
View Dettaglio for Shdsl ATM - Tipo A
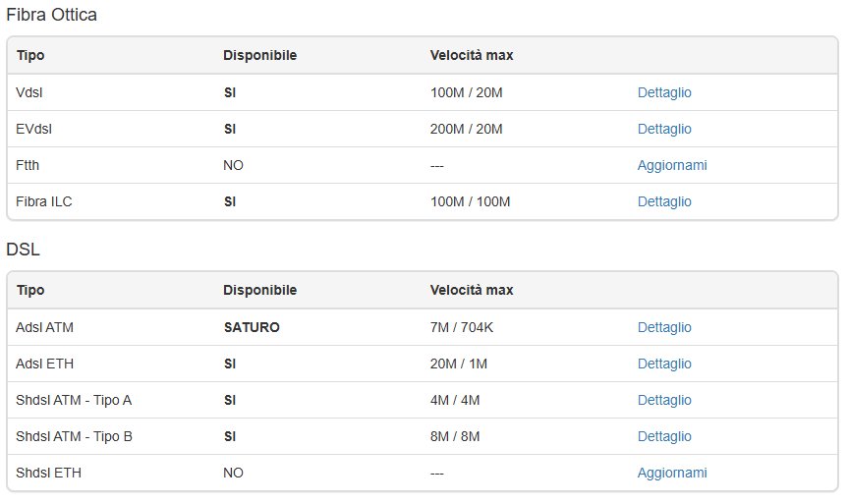[x=664, y=400]
